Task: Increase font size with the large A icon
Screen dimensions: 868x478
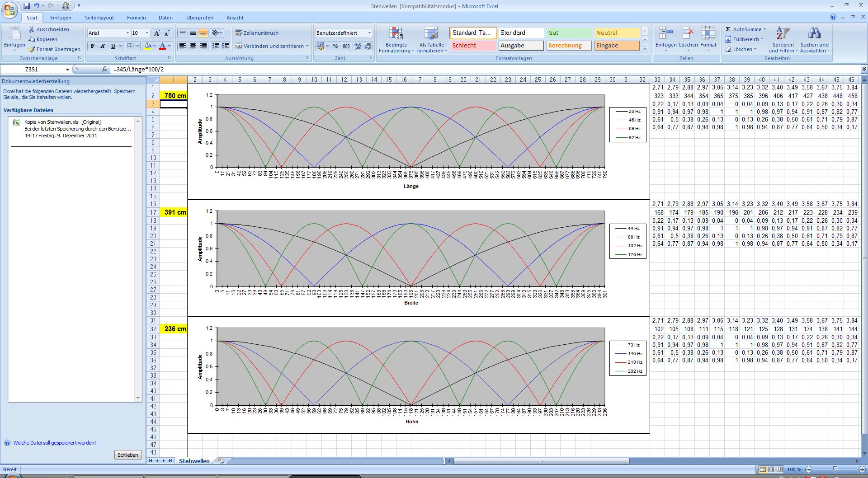Action: [x=157, y=33]
